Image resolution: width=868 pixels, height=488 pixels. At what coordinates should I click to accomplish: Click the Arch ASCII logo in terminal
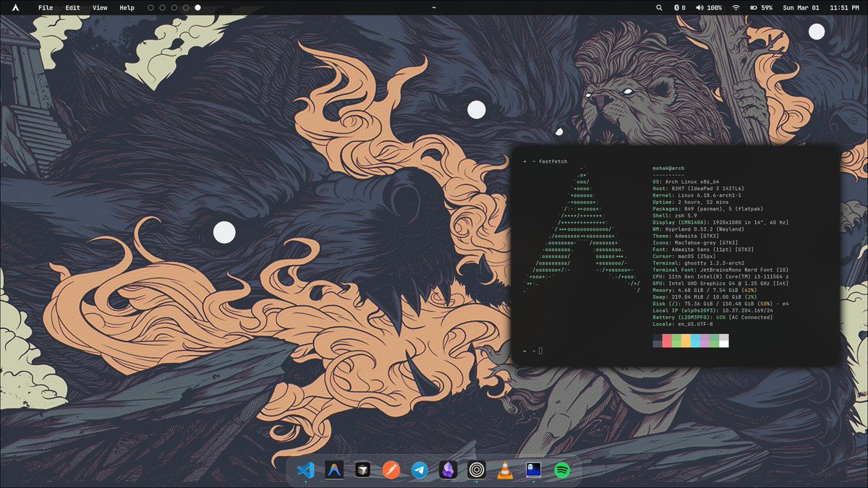(x=582, y=228)
